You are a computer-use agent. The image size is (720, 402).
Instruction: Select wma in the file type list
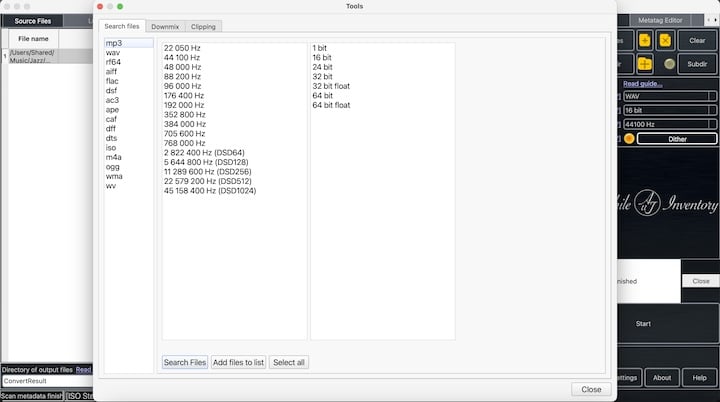click(x=129, y=176)
